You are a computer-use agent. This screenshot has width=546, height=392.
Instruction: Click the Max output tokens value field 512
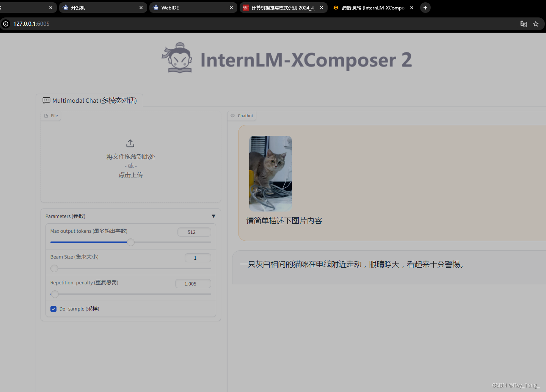tap(194, 232)
